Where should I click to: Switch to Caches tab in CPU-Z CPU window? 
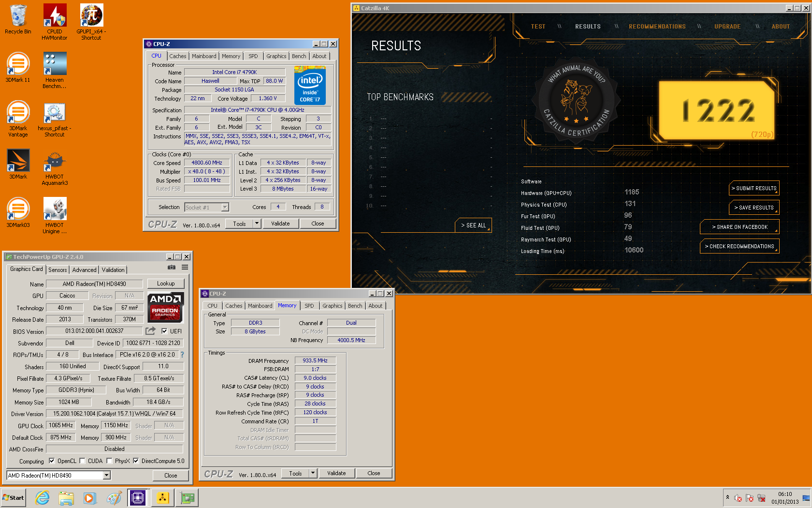click(x=178, y=56)
